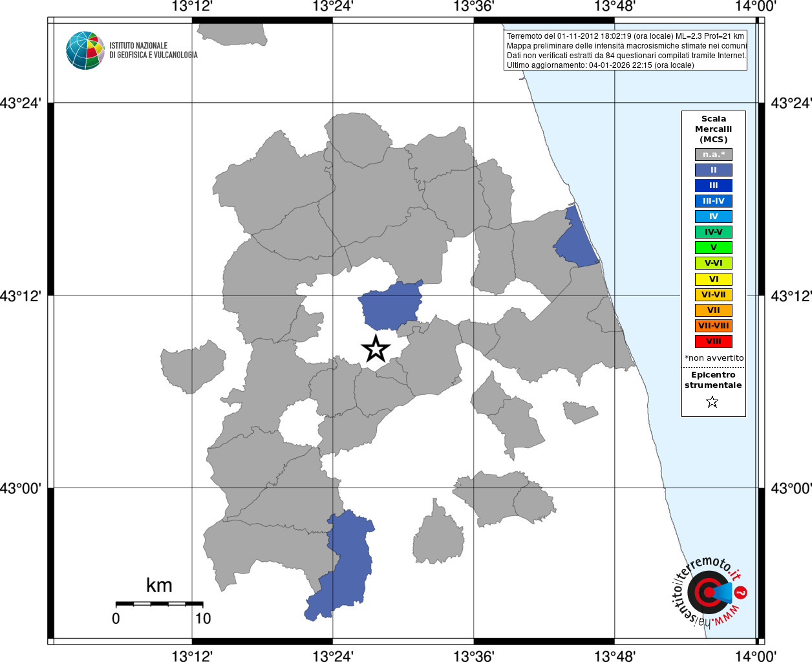The width and height of the screenshot is (812, 662).
Task: Click the 'km' scale bar label
Action: (x=159, y=586)
